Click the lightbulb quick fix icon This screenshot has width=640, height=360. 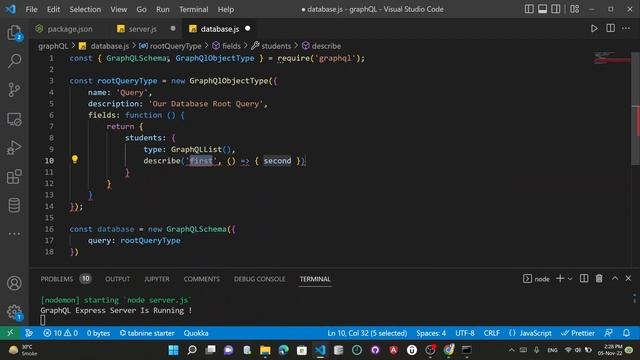[x=75, y=159]
